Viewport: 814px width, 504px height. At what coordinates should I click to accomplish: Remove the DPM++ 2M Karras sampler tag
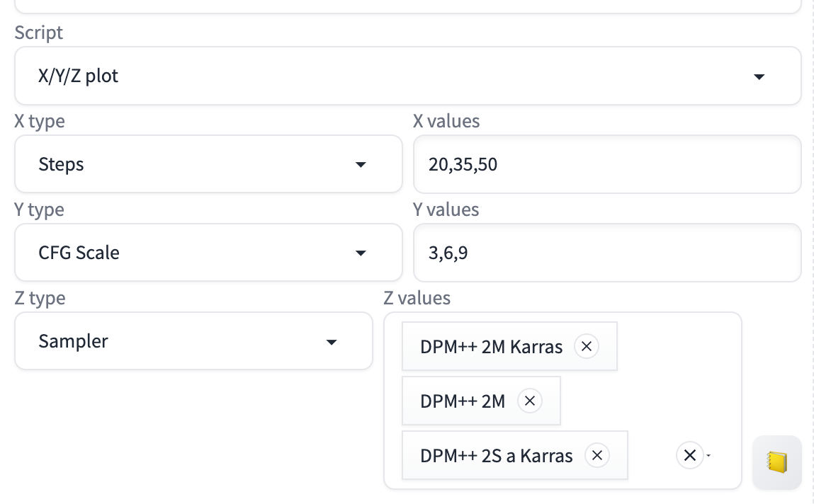(586, 347)
